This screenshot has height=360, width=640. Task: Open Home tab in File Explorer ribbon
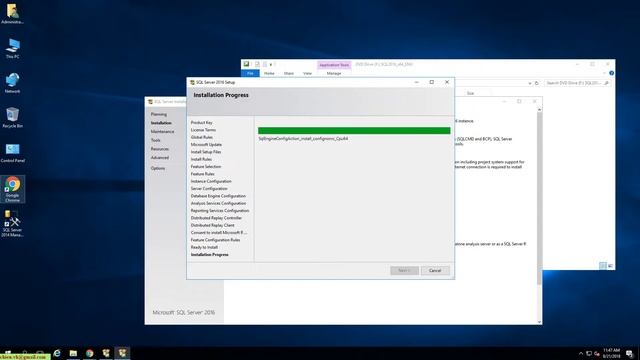click(269, 73)
